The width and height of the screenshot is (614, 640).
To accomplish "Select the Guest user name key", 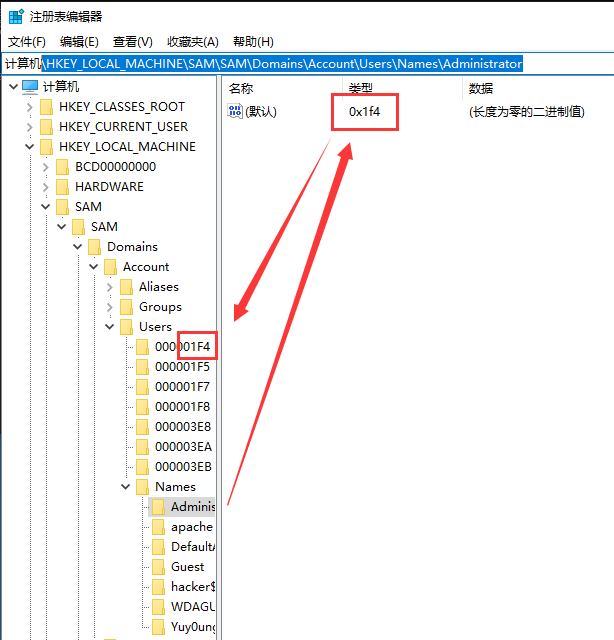I will click(187, 567).
